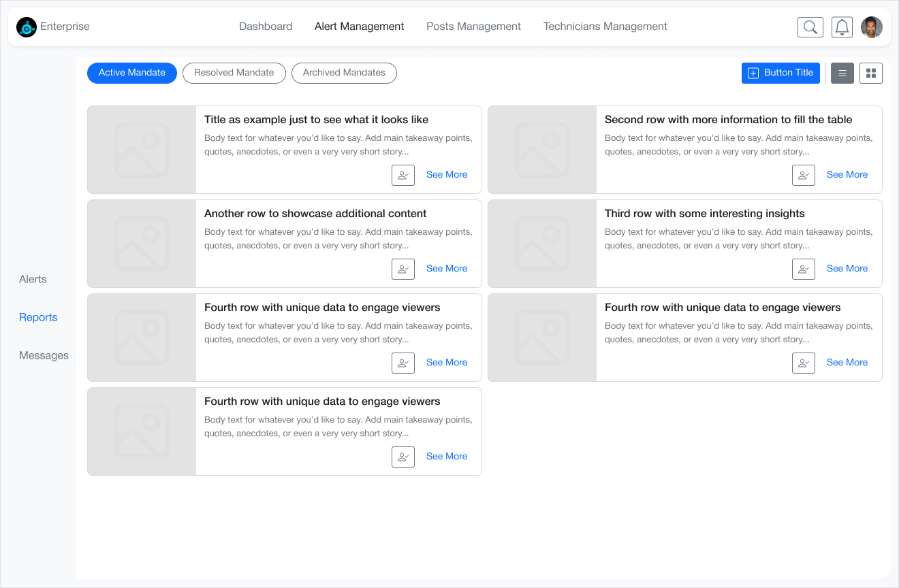
Task: Select the Resolved Mandate tab
Action: click(x=234, y=73)
